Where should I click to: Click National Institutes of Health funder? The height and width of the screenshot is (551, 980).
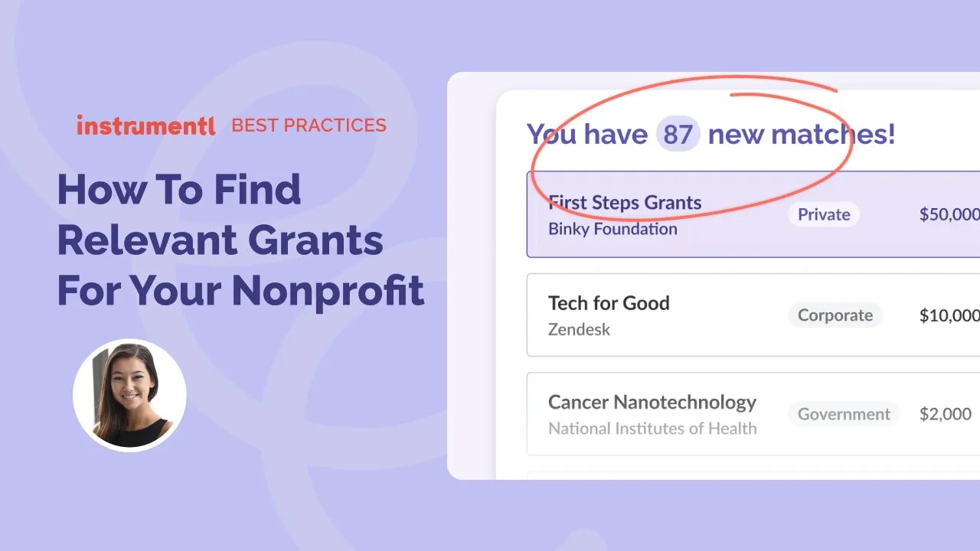pos(652,429)
